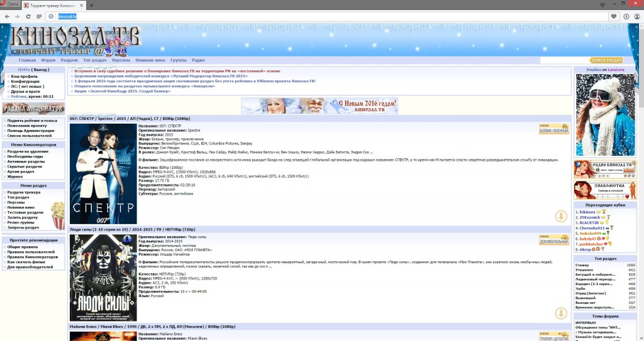Open the browser Downloads icon
Image resolution: width=644 pixels, height=341 pixels.
626,16
